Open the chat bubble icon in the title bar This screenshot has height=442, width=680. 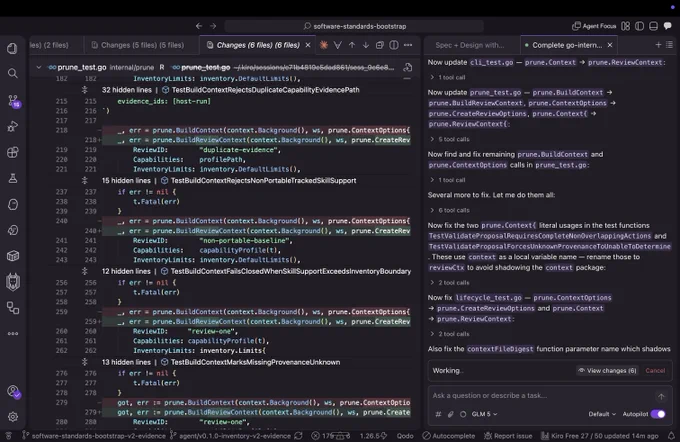click(x=667, y=26)
